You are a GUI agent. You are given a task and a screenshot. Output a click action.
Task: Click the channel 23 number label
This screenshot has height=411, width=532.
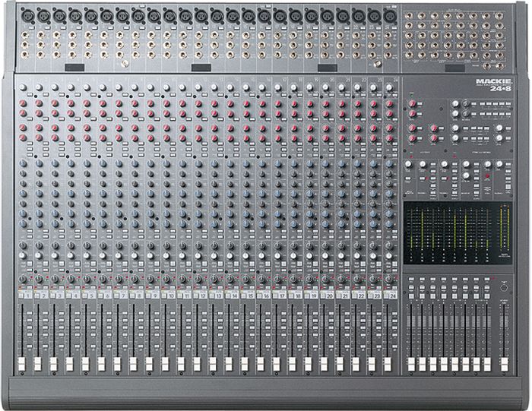(377, 296)
